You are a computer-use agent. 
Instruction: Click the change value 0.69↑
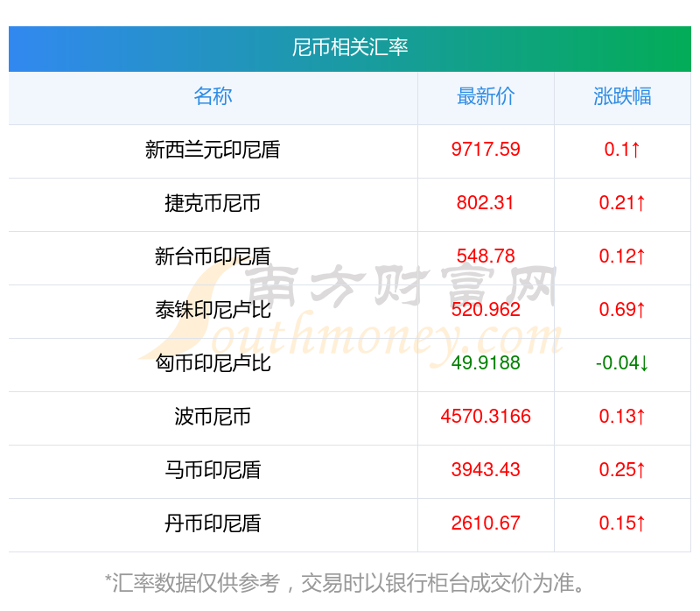[x=622, y=310]
